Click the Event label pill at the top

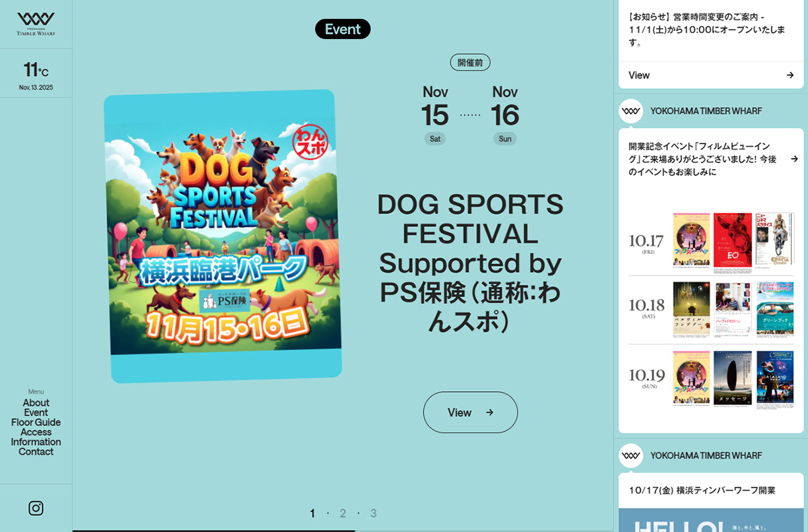click(x=343, y=29)
